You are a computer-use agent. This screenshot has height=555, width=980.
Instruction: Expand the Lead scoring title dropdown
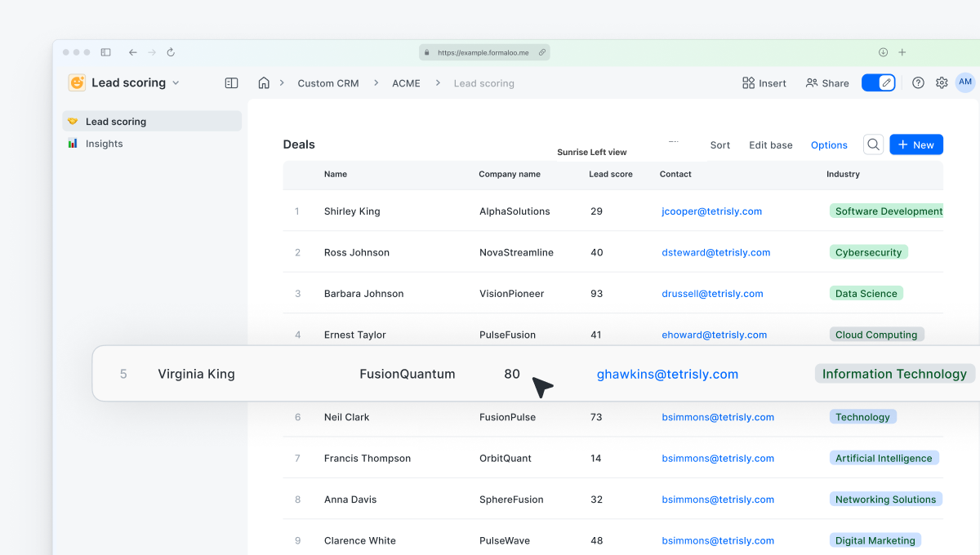[x=176, y=83]
